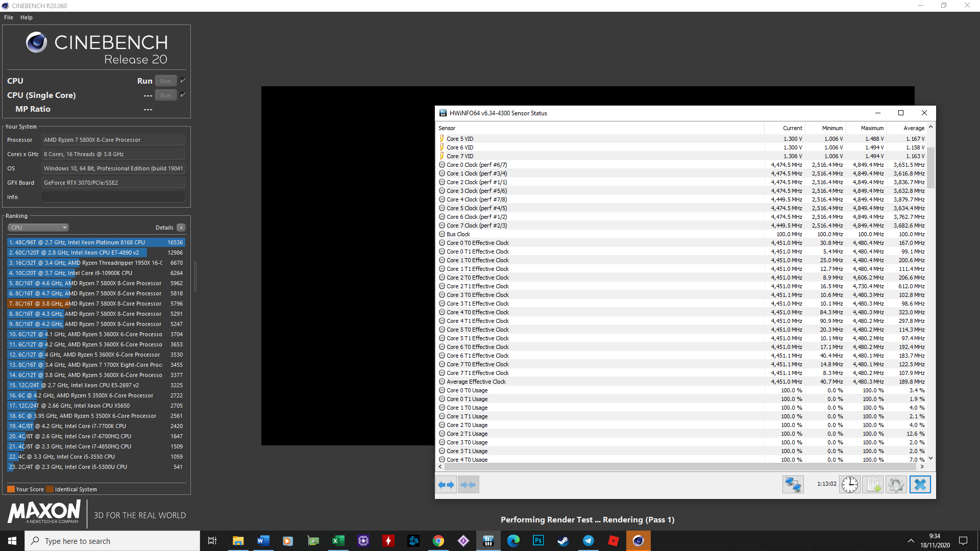This screenshot has height=551, width=980.
Task: Click the blue X to close sensors
Action: (x=920, y=485)
